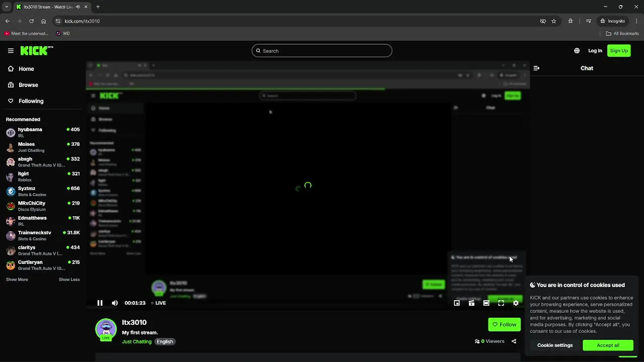Open Moises recommended channel

pos(43,147)
